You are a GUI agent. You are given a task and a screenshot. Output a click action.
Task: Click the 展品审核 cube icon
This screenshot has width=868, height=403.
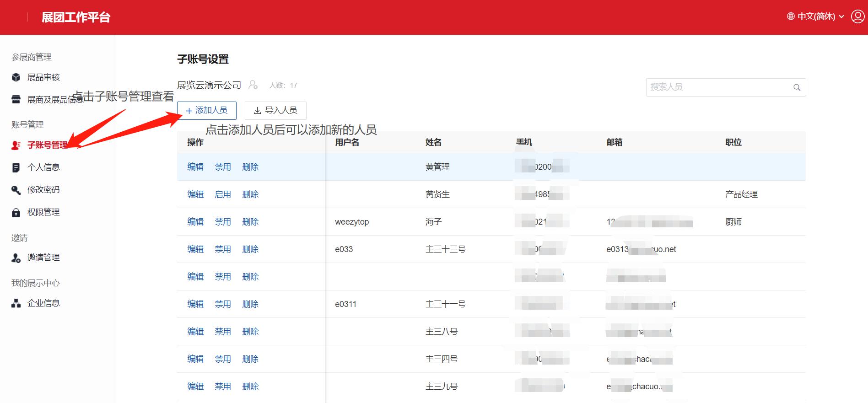pyautogui.click(x=16, y=77)
